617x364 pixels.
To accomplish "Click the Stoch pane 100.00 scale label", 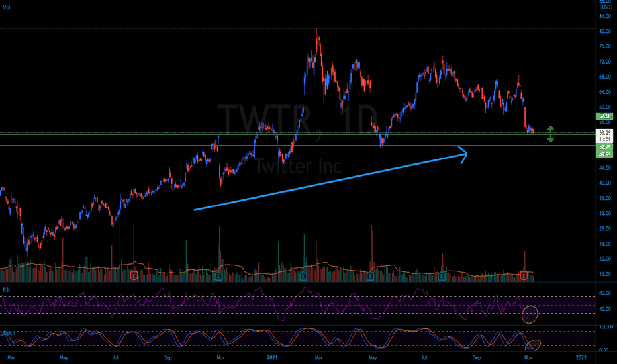I will pyautogui.click(x=606, y=327).
